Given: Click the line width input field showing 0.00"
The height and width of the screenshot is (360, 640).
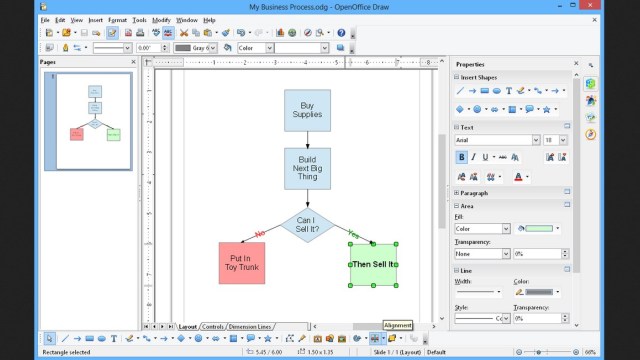Looking at the screenshot, I should [x=149, y=48].
